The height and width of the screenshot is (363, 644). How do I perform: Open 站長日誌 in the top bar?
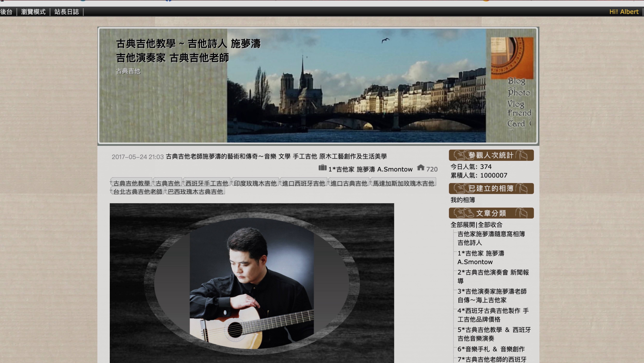66,12
